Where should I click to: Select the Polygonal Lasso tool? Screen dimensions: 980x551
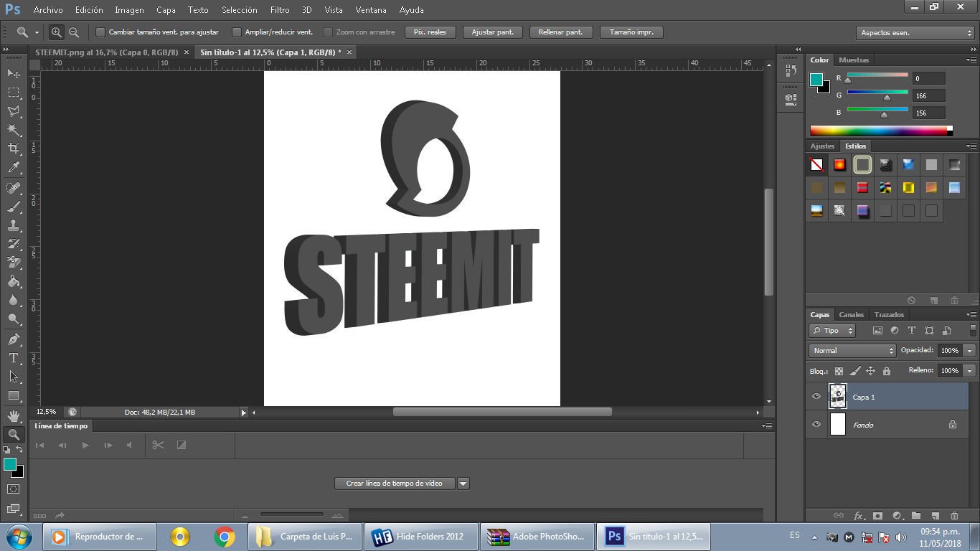pos(14,110)
